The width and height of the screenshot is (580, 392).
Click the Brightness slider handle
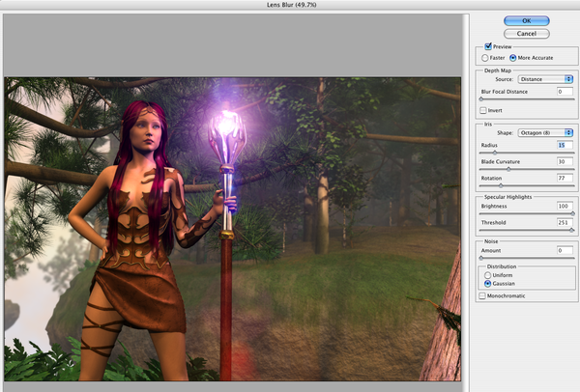(x=572, y=213)
